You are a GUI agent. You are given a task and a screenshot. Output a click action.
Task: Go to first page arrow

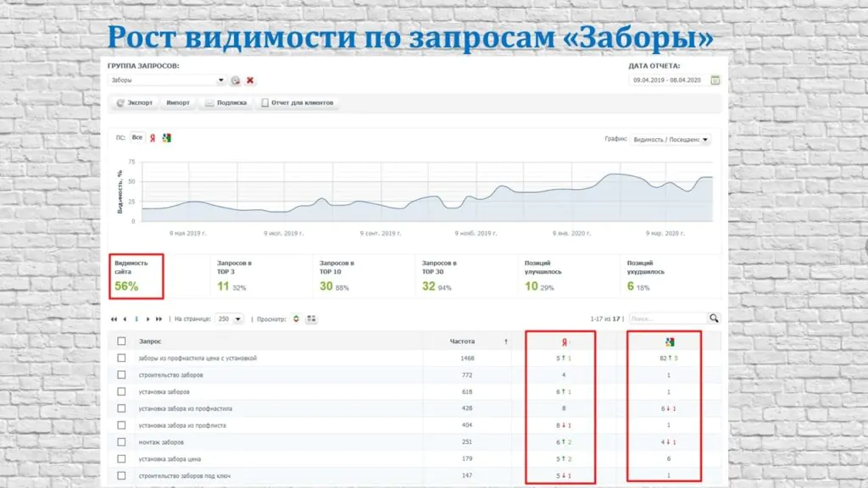point(114,319)
